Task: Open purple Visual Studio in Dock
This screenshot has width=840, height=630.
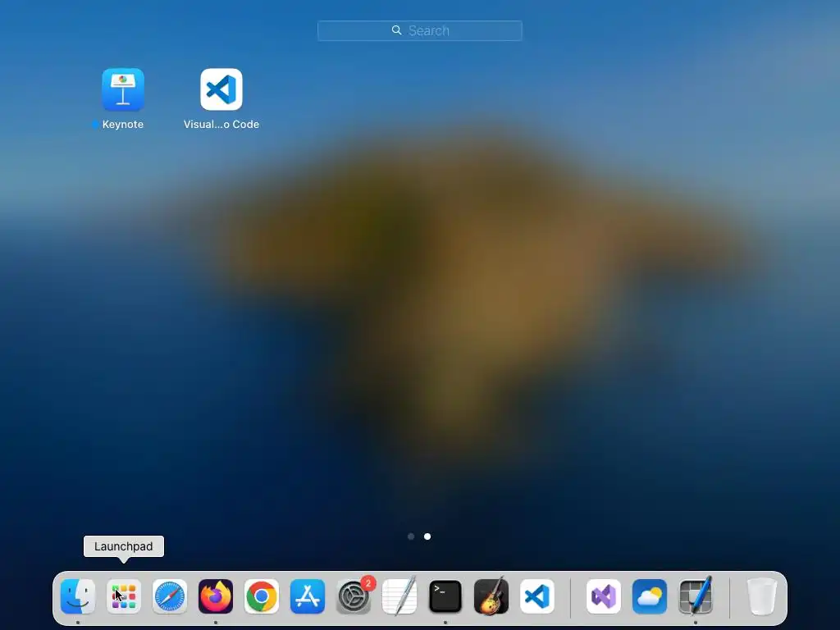Action: (604, 596)
